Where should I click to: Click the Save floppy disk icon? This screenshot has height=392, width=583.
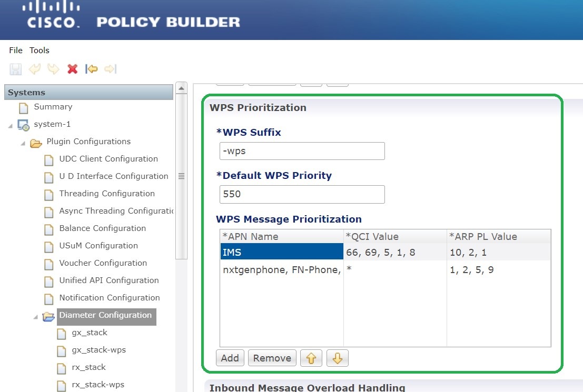pyautogui.click(x=16, y=69)
